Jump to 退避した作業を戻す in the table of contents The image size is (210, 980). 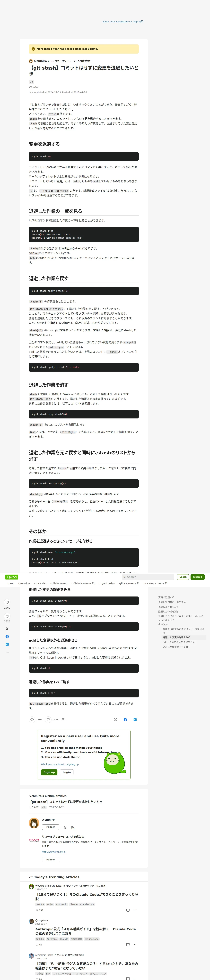168,607
